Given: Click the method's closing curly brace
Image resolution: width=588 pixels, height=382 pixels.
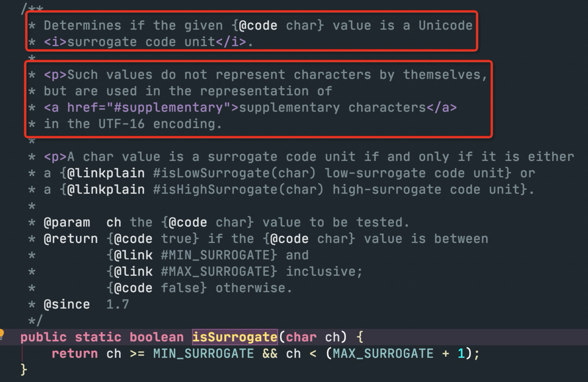Looking at the screenshot, I should pos(24,369).
